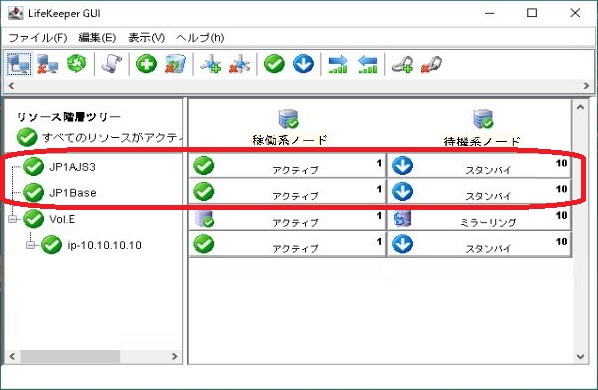Select the JP1Base resource in tree

73,193
